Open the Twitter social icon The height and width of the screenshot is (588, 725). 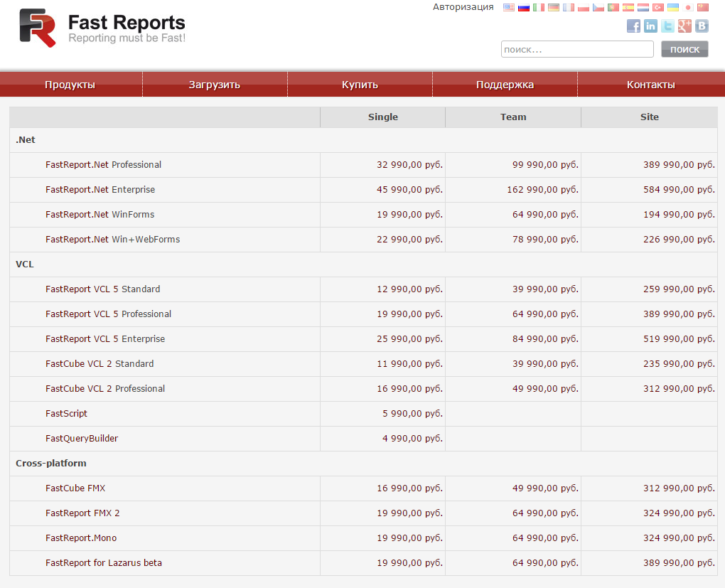coord(667,26)
